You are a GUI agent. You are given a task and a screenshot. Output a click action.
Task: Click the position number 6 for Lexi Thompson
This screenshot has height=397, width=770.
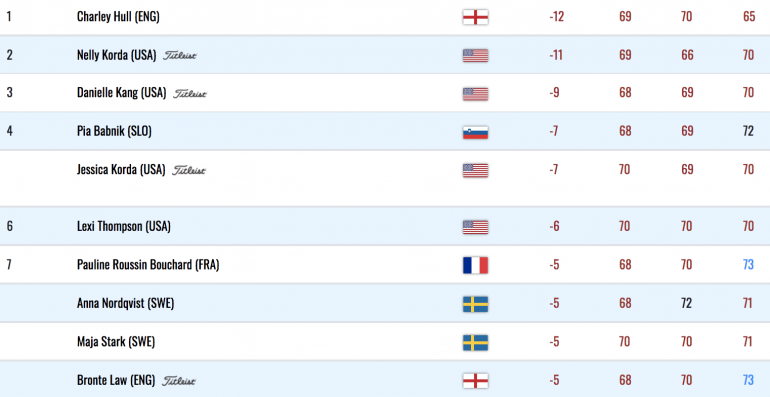9,227
